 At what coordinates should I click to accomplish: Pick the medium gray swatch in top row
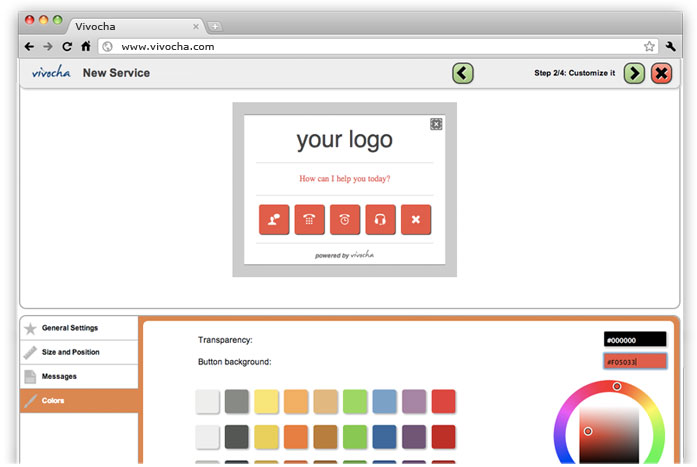pyautogui.click(x=237, y=401)
